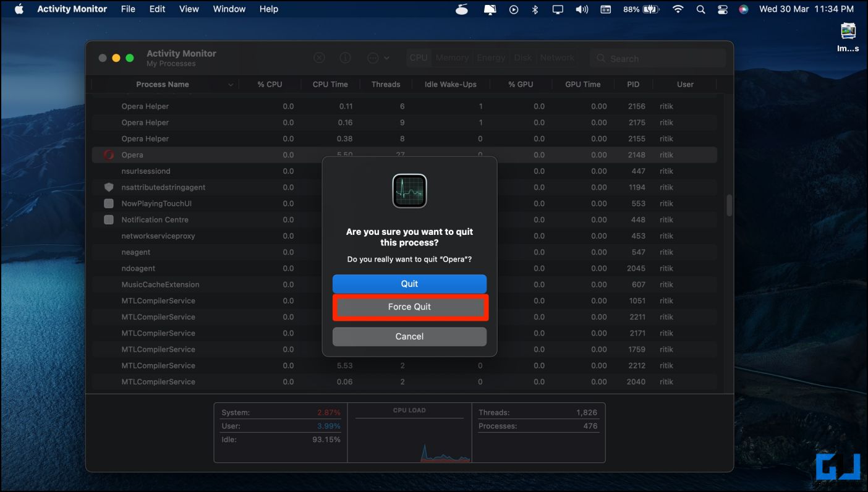Sort by GPU Time column
The width and height of the screenshot is (868, 492).
[x=583, y=84]
